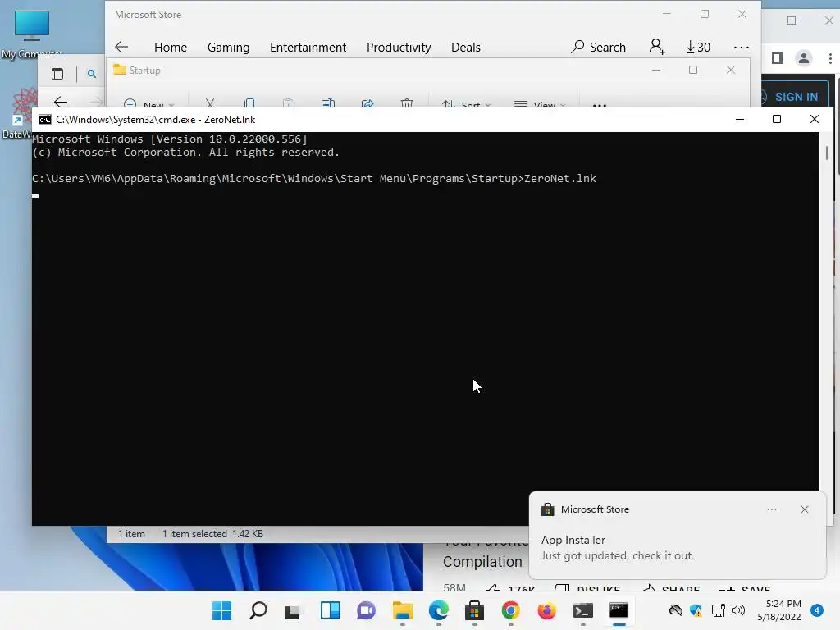Open Microsoft Store downloads showing 30
Screen dimensions: 840x630
click(697, 47)
